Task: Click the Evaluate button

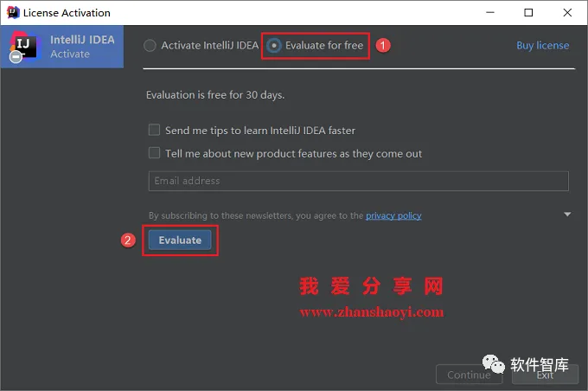Action: point(180,240)
